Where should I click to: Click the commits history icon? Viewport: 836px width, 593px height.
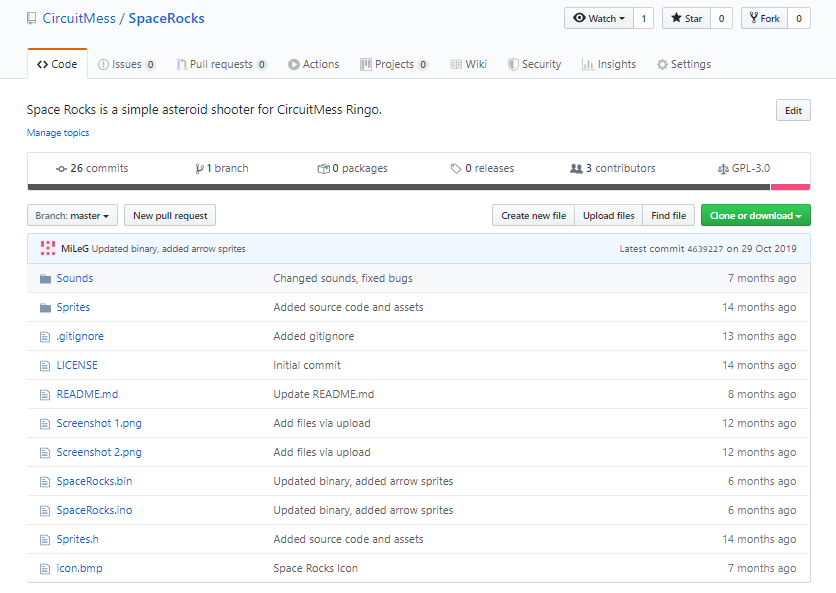[61, 169]
